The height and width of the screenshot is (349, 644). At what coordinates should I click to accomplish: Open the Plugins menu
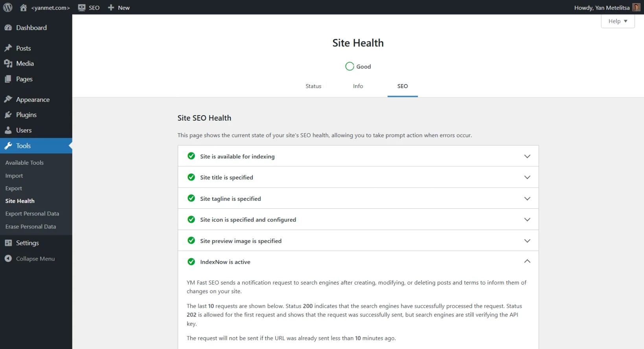[26, 115]
